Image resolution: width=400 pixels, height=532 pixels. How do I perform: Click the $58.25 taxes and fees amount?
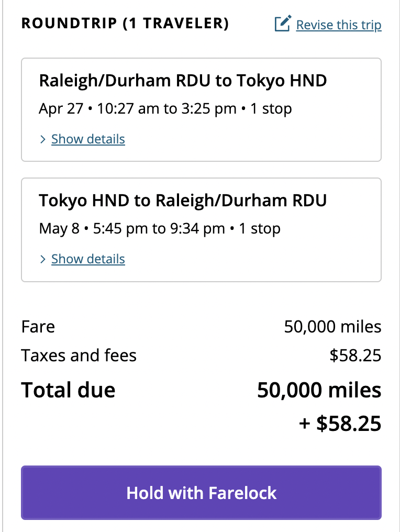[x=355, y=356]
